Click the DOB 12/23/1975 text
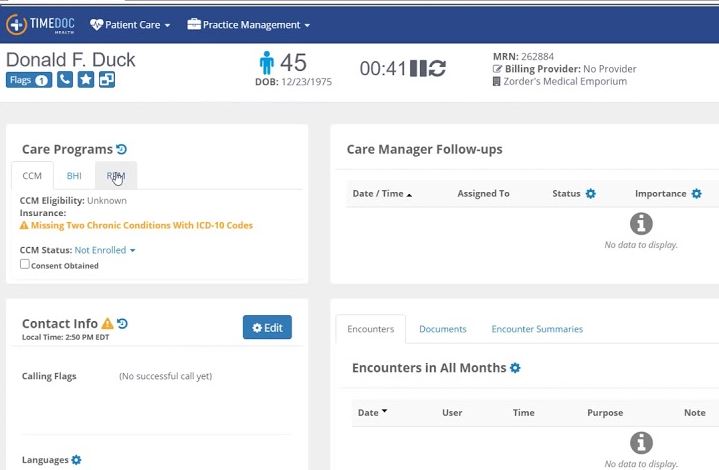 coord(293,82)
